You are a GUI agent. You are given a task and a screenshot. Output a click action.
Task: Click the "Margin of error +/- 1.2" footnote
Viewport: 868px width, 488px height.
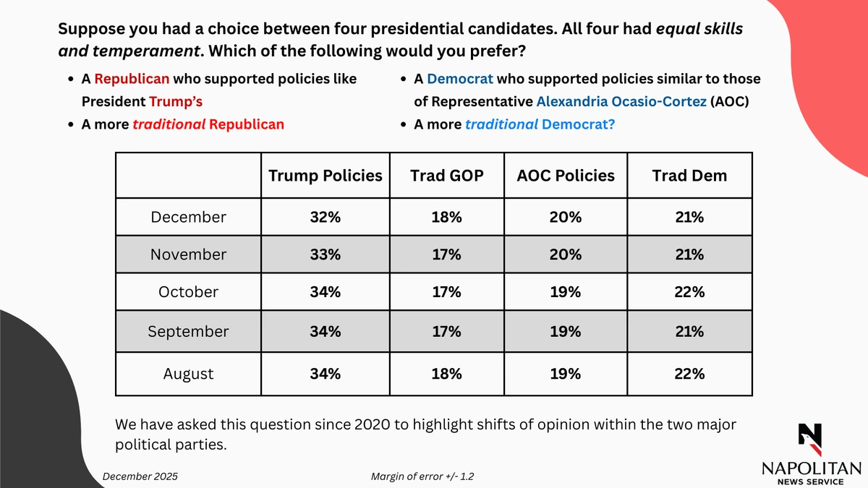click(x=422, y=476)
